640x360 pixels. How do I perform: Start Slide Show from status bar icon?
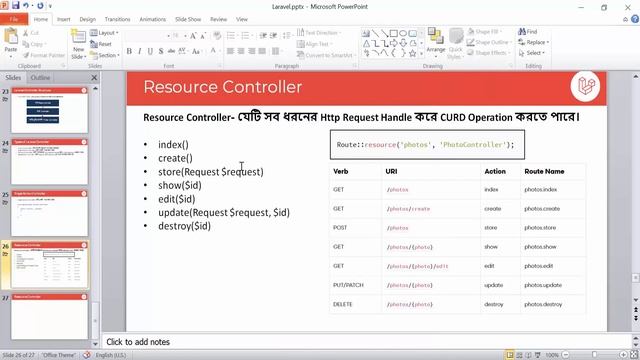click(x=538, y=355)
